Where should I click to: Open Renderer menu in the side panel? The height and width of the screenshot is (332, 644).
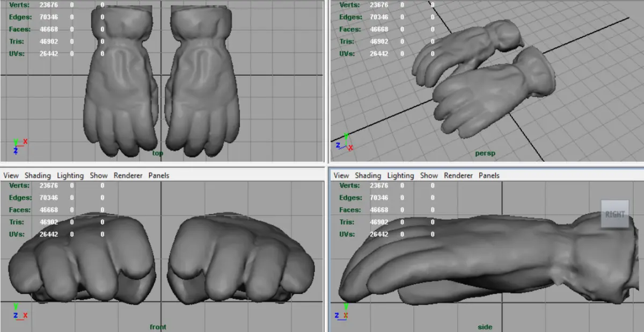pyautogui.click(x=459, y=176)
